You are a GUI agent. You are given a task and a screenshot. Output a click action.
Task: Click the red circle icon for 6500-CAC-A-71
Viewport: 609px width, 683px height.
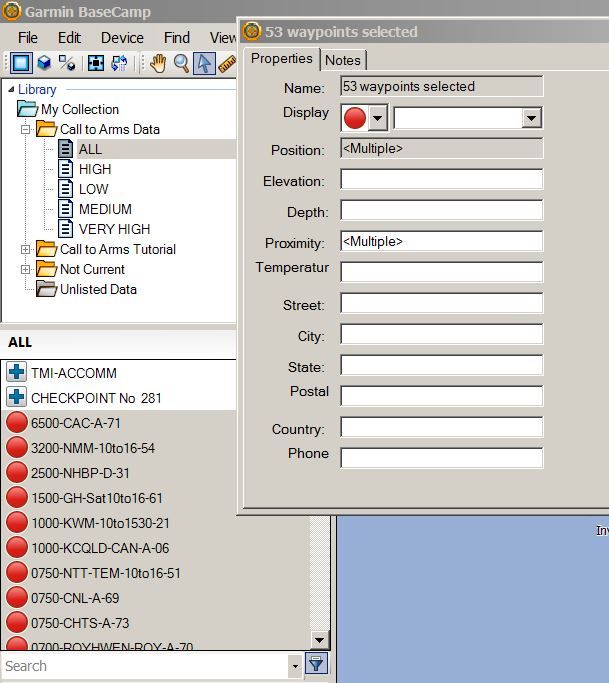coord(17,423)
